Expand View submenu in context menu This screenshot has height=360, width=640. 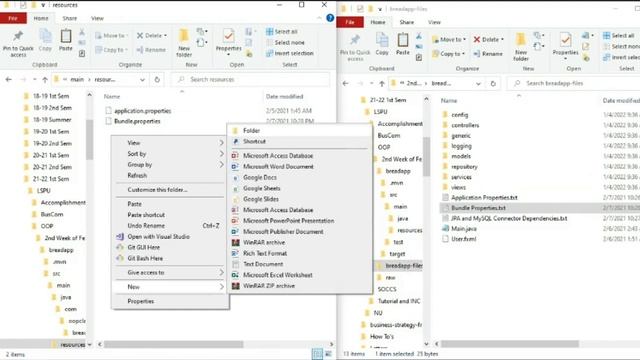click(x=170, y=143)
